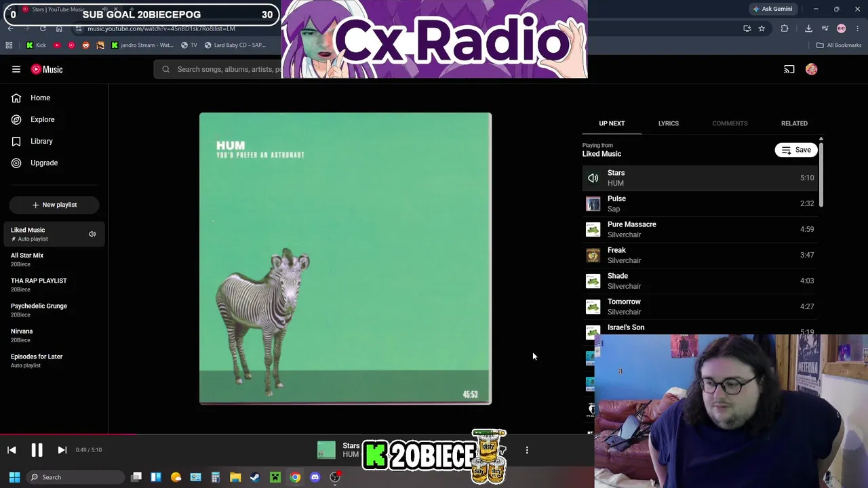Open Steam from the taskbar

(255, 477)
